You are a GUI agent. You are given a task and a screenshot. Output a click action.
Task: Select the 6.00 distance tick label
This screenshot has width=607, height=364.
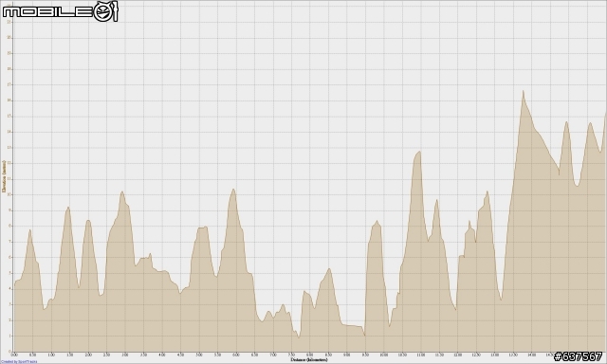pyautogui.click(x=236, y=355)
